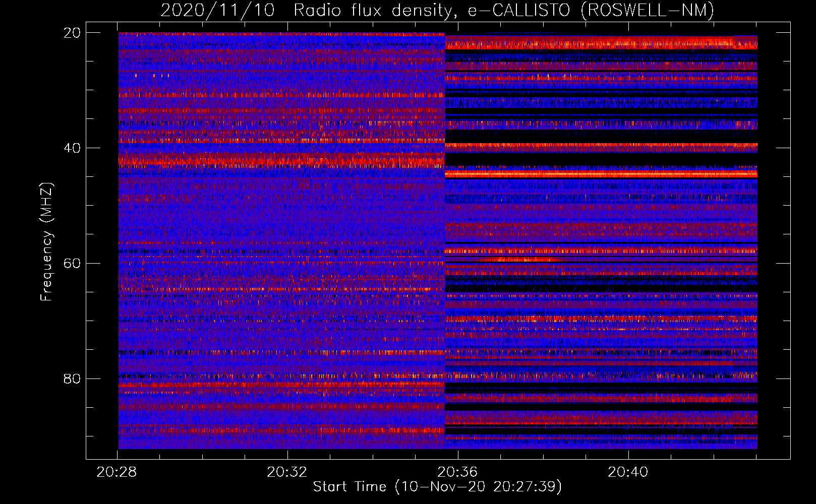Click the plot title 'Radio flux density, e-CALLISTO (ROSWELL-NM)'
This screenshot has height=504, width=816.
click(503, 10)
